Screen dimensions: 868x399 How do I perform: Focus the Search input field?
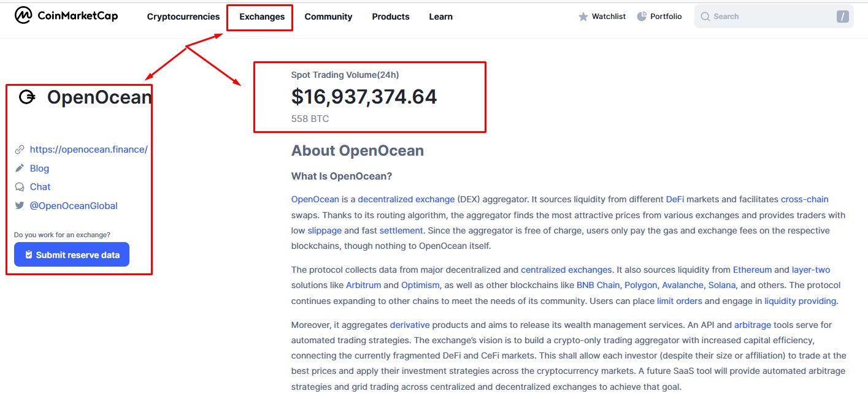[x=774, y=17]
